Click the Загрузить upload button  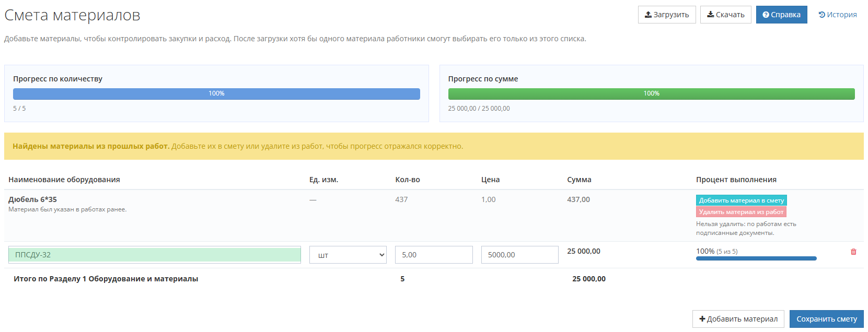(666, 15)
